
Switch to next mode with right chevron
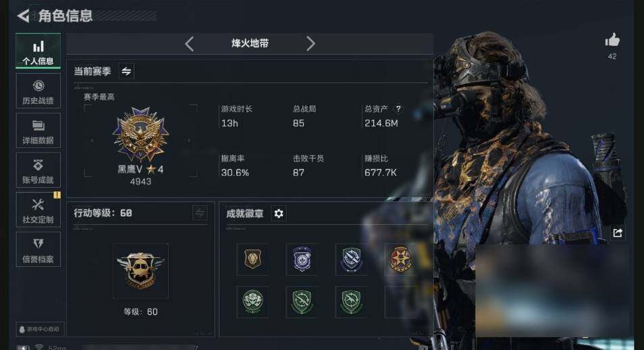coord(311,44)
